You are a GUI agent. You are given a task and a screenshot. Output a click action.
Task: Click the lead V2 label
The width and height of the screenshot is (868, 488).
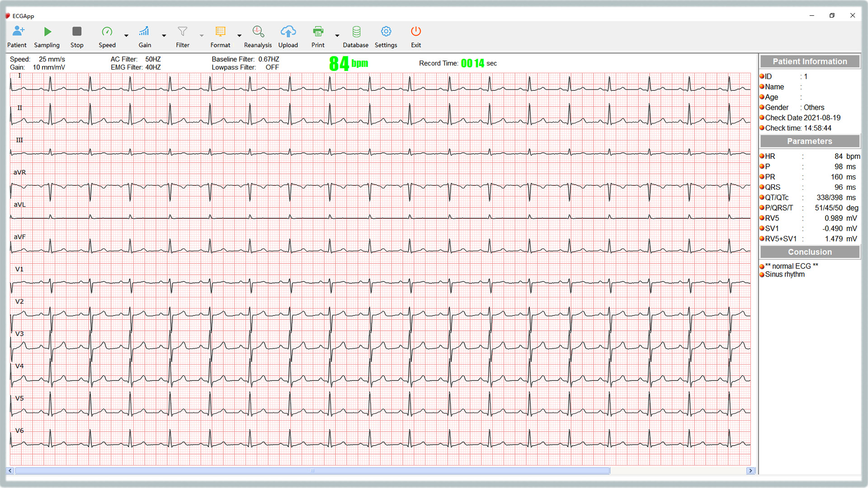coord(19,301)
